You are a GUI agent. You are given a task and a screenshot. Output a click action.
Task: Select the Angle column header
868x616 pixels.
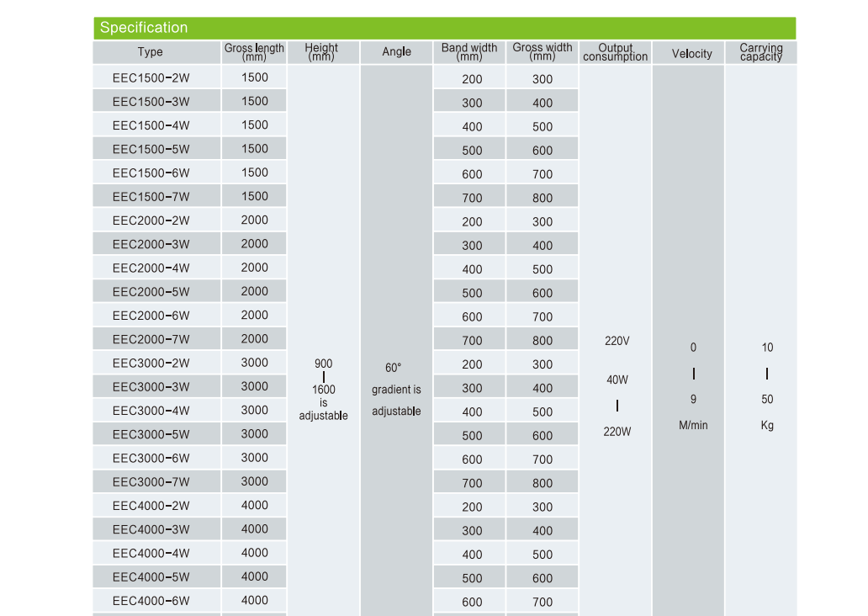point(396,52)
